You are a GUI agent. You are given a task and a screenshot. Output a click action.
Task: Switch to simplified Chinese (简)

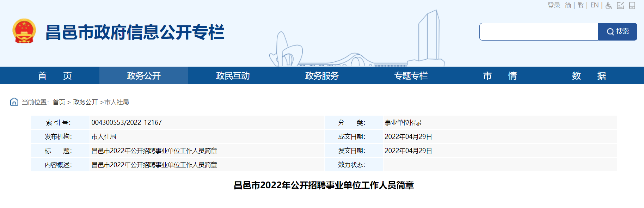(568, 5)
